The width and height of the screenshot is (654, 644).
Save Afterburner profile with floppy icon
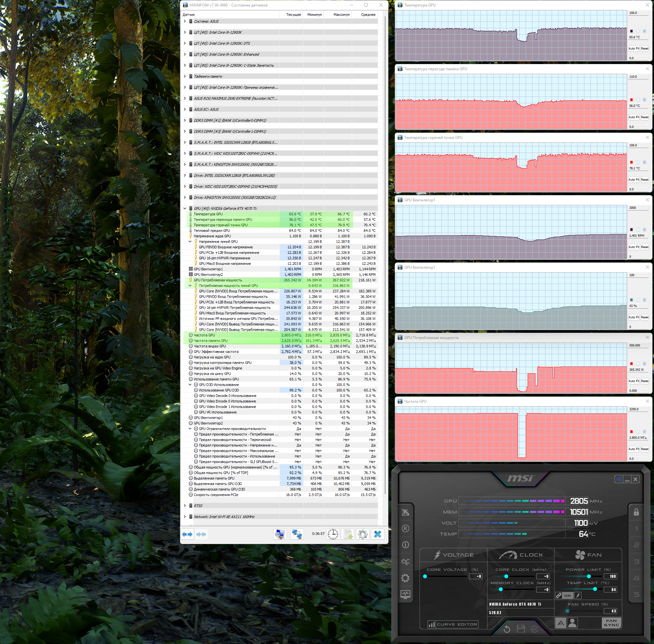(521, 629)
